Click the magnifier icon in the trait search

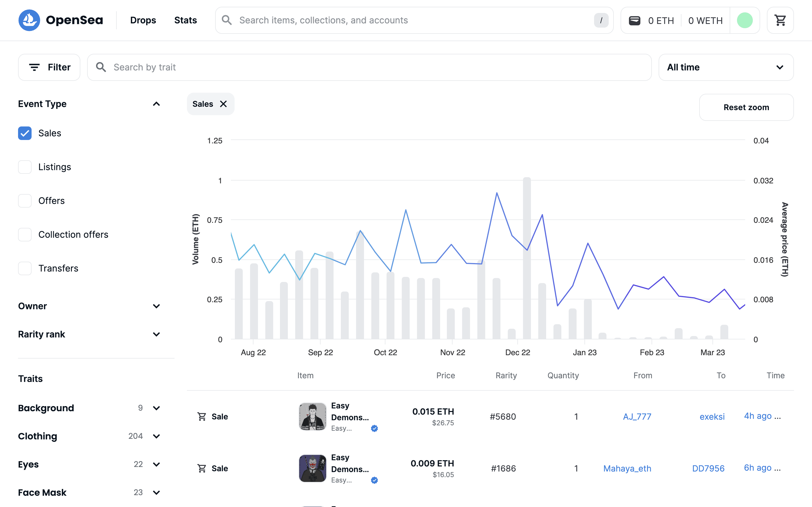click(101, 67)
